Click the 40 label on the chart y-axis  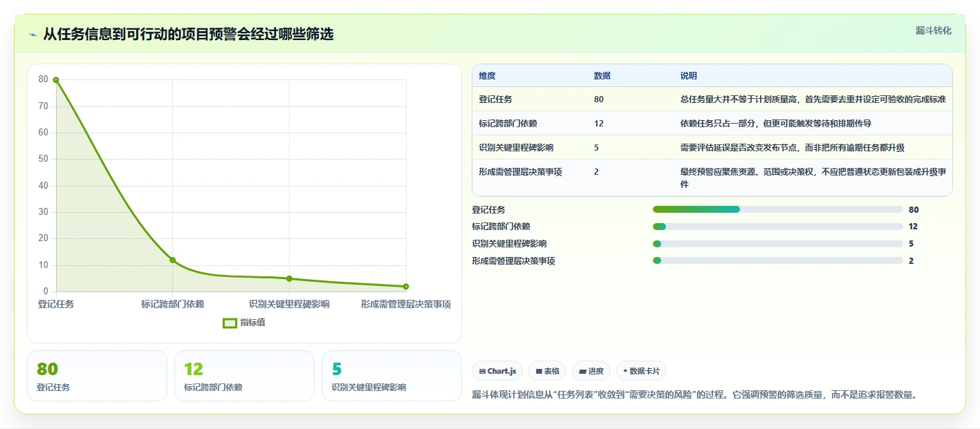(44, 186)
